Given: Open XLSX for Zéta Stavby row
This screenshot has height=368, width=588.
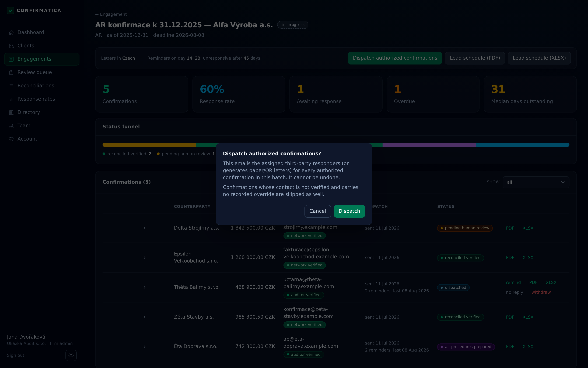Looking at the screenshot, I should [528, 317].
